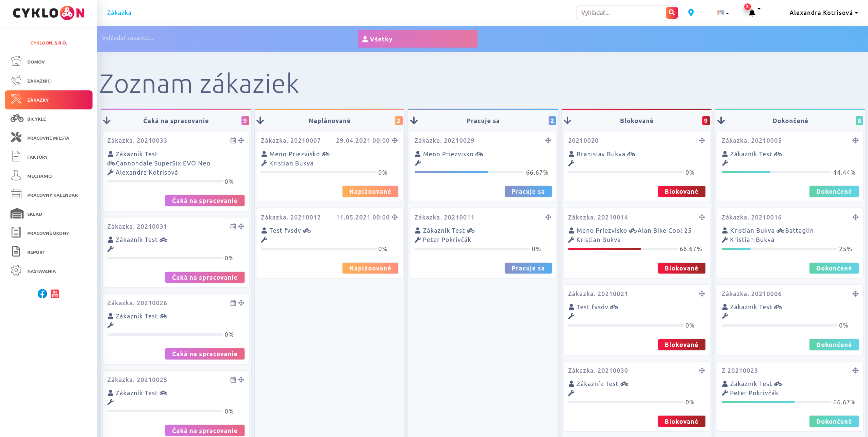Viewport: 868px width, 437px height.
Task: Collapse the Dokončené column arrow
Action: point(721,121)
